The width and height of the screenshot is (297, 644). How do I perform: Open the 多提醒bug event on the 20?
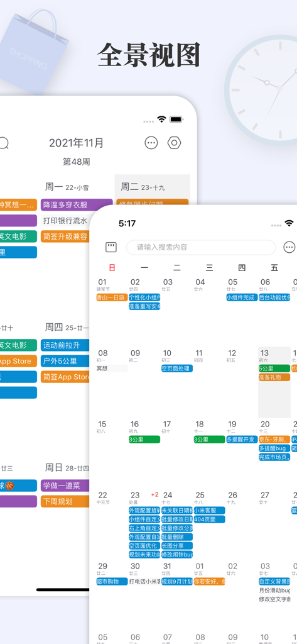pyautogui.click(x=274, y=448)
